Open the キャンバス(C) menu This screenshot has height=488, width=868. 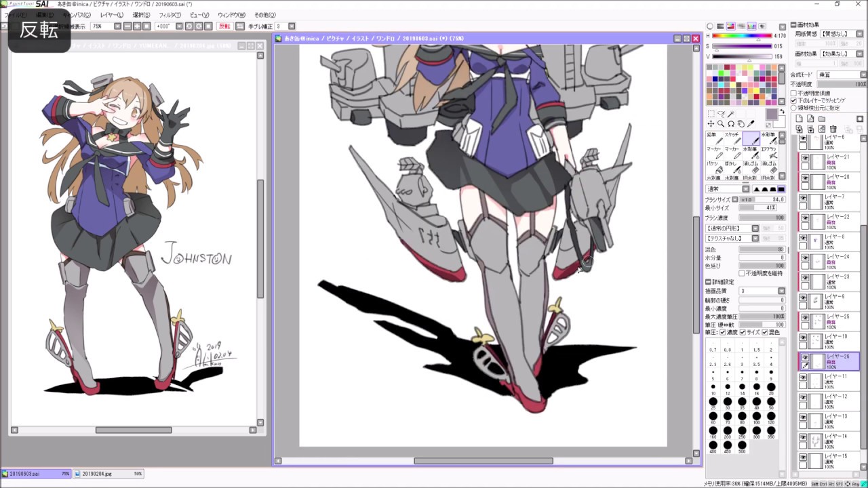tap(77, 15)
